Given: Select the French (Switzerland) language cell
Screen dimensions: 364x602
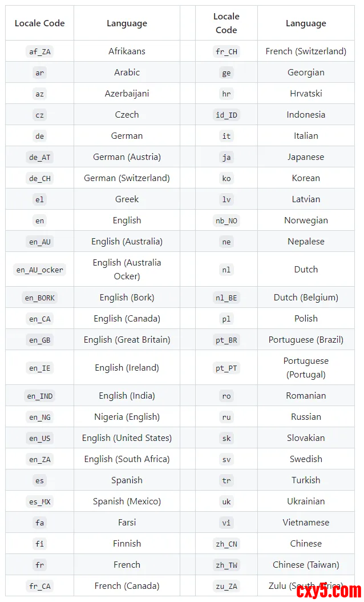Looking at the screenshot, I should pyautogui.click(x=306, y=51).
